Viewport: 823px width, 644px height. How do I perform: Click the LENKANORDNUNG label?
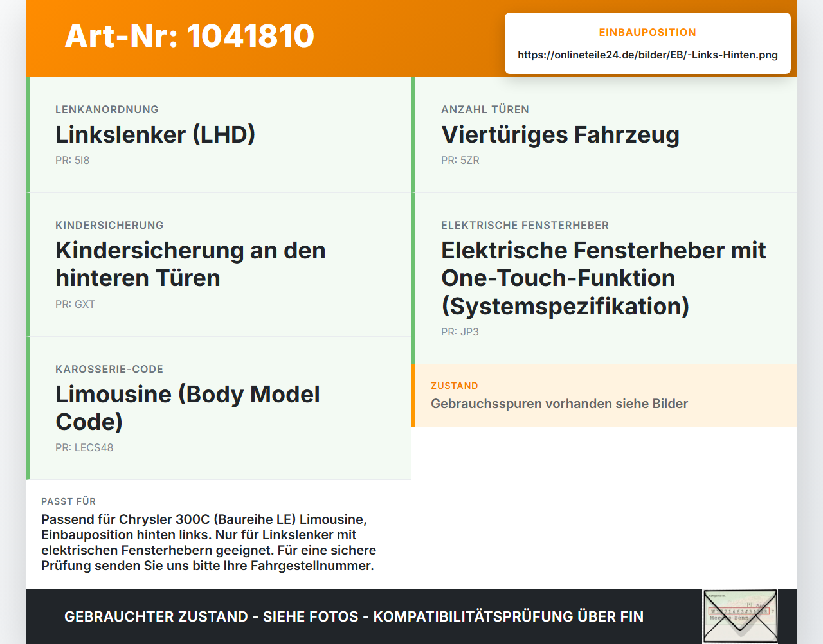tap(107, 109)
